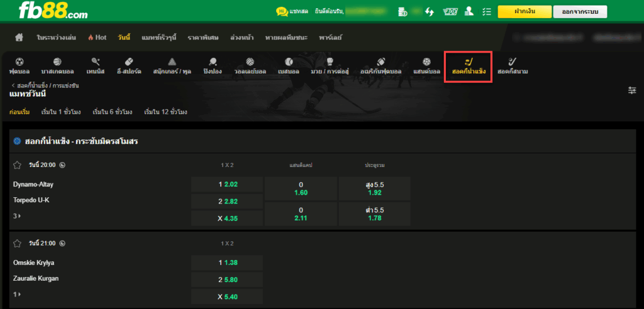The image size is (644, 309).
Task: Pick under ต่ำ 5.5 at 1.78
Action: (375, 214)
